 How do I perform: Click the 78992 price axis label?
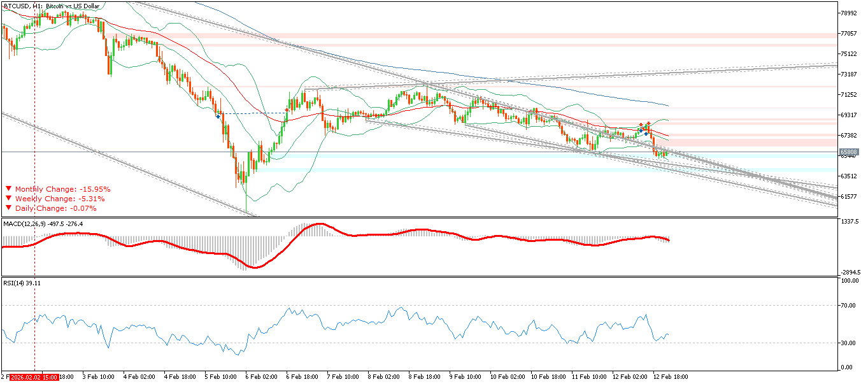pos(850,13)
